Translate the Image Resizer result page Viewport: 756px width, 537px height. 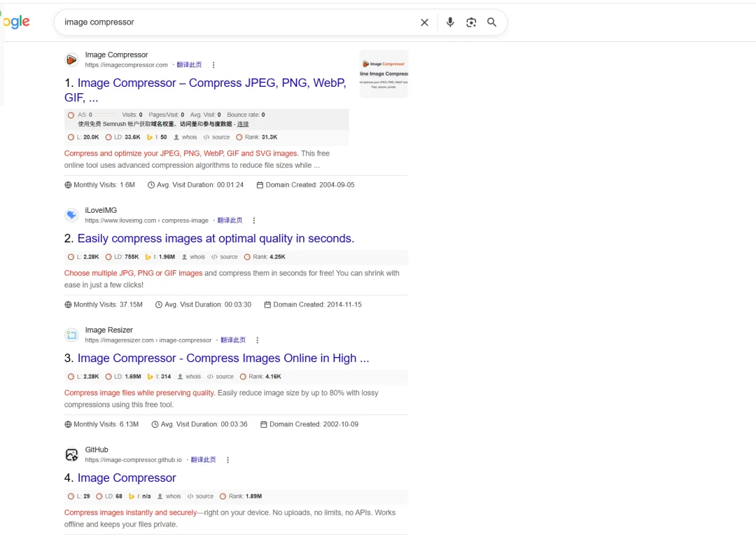pos(233,340)
